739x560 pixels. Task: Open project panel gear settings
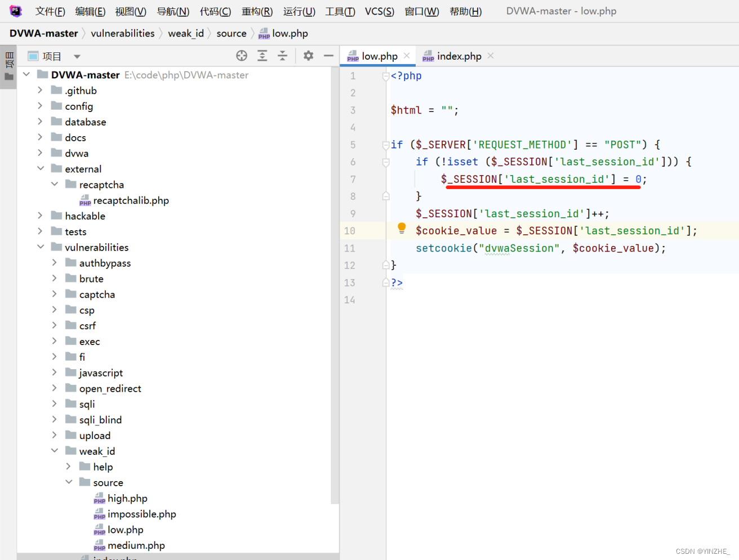308,55
